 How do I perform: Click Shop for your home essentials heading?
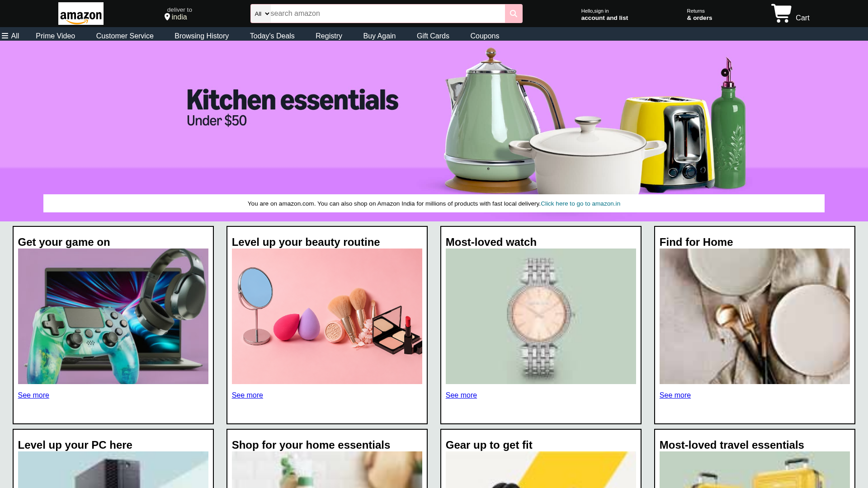[x=311, y=445]
